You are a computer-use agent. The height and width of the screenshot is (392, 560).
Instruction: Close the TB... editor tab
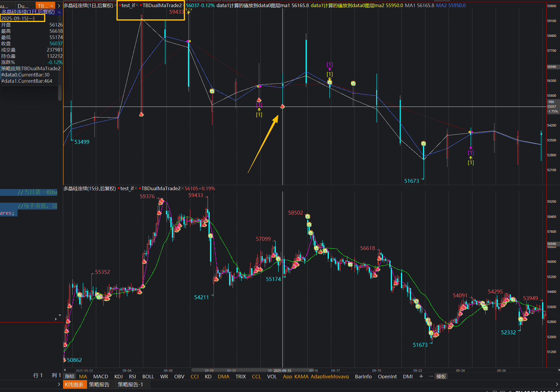[x=52, y=6]
